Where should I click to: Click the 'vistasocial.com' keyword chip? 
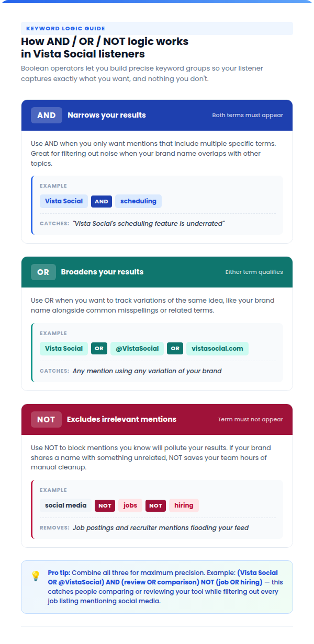(x=217, y=349)
